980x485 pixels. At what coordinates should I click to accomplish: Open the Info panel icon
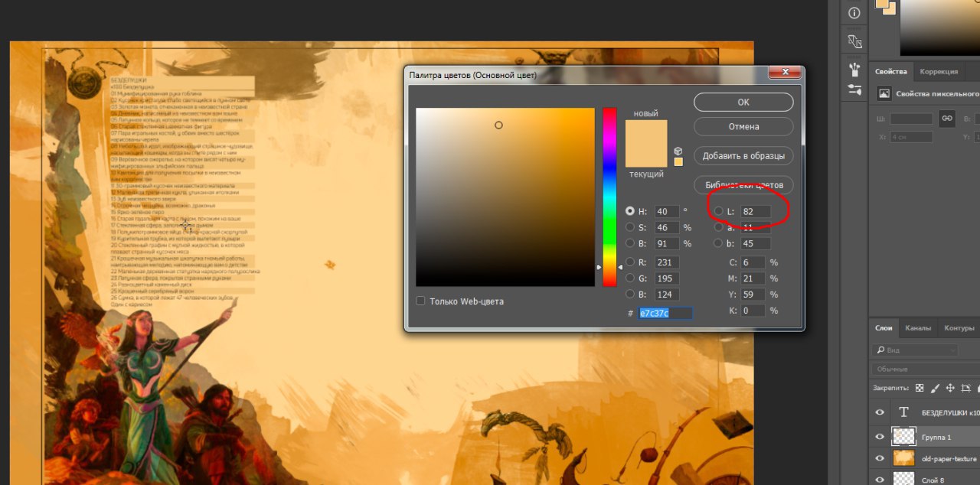coord(855,13)
